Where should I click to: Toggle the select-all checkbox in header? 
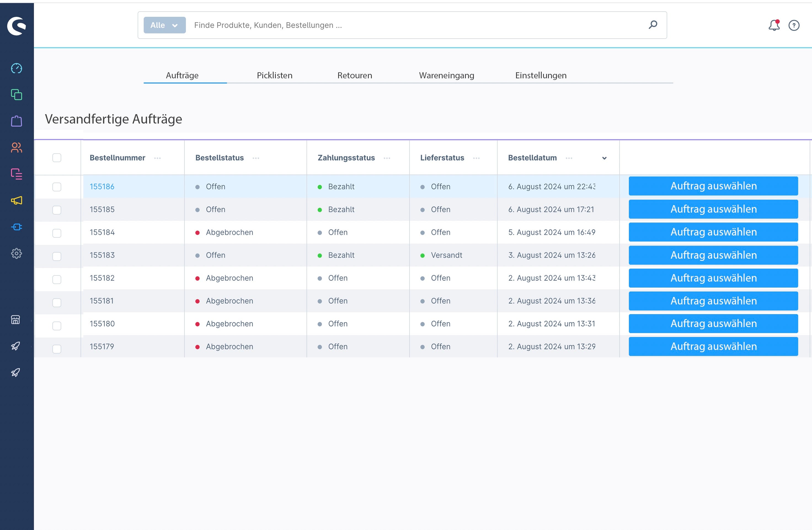click(57, 157)
